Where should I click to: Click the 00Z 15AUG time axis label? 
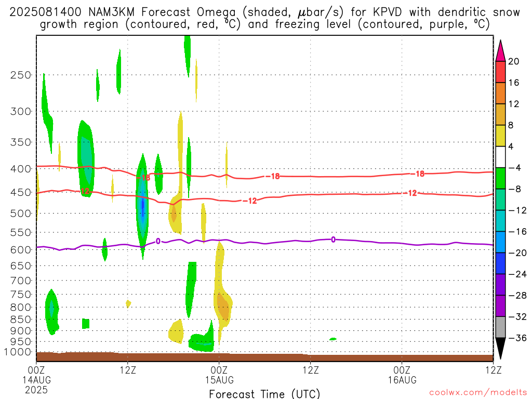click(219, 375)
